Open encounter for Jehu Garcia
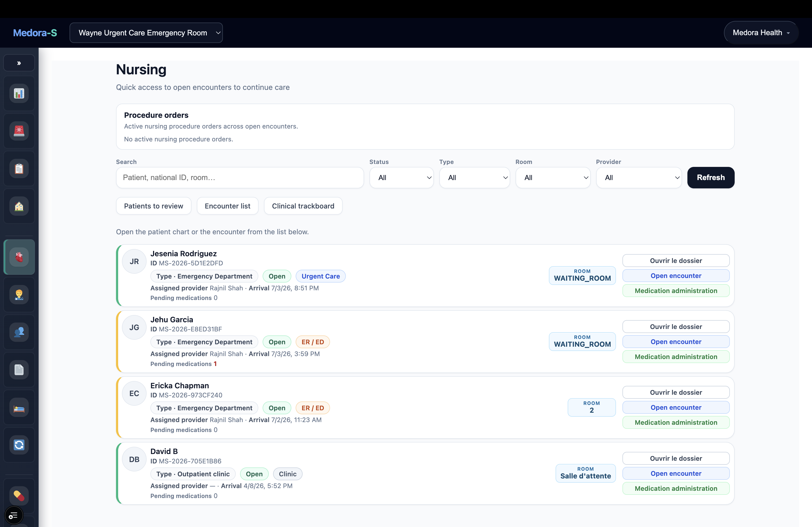Screen dimensions: 812x527 click(x=676, y=342)
